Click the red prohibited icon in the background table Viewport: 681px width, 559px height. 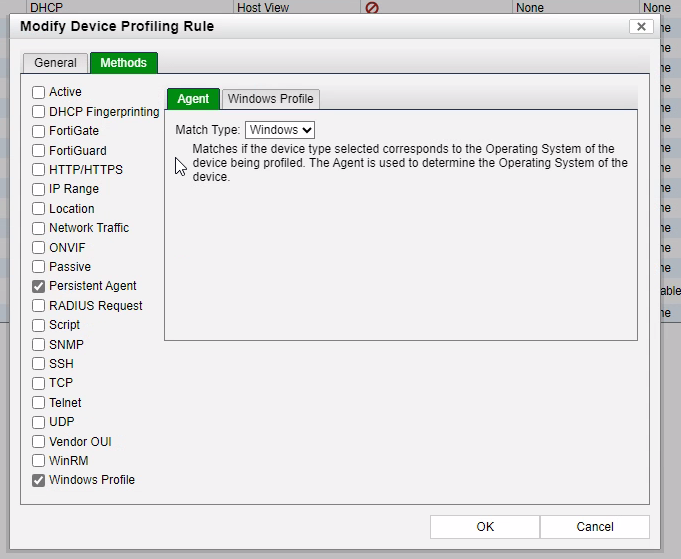372,7
